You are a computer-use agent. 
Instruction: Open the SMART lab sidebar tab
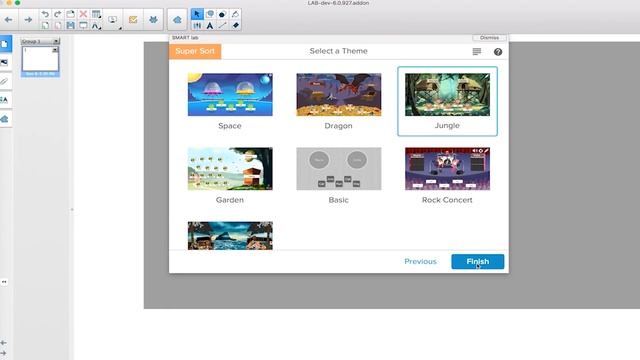[x=5, y=119]
